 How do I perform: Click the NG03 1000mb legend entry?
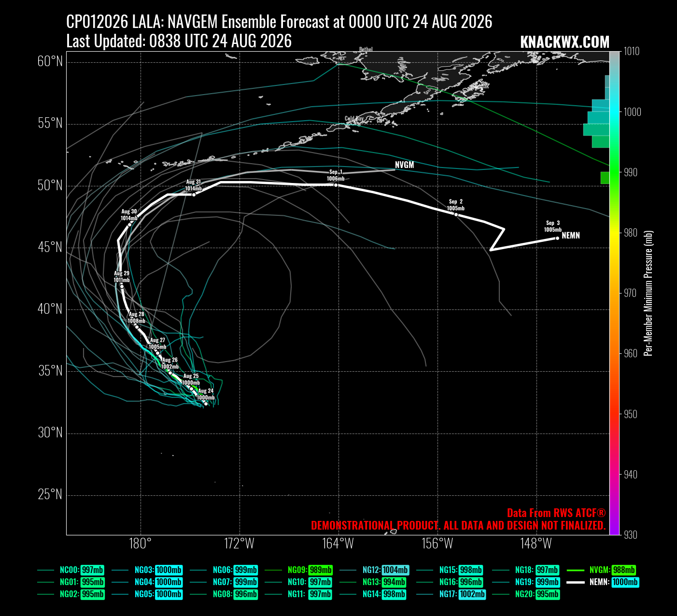147,570
